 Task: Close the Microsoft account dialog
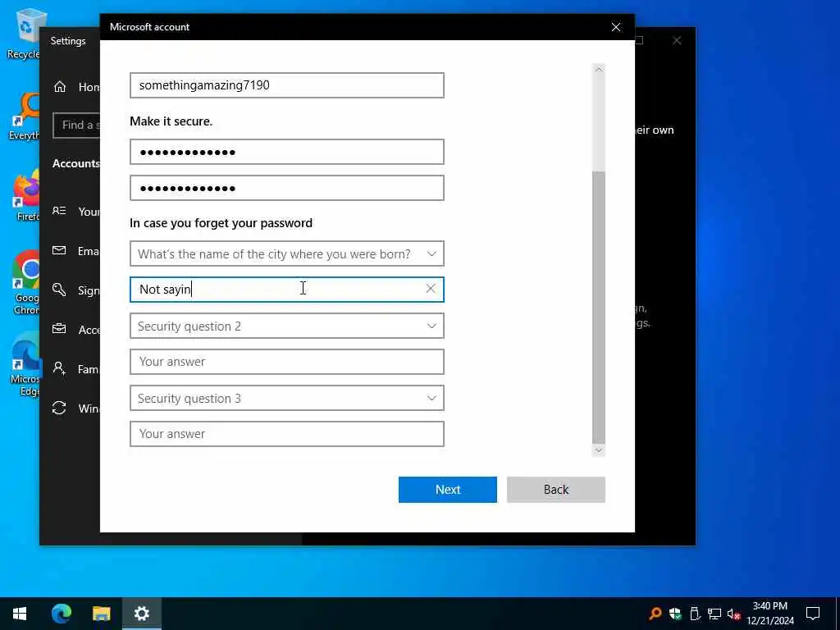[x=616, y=27]
